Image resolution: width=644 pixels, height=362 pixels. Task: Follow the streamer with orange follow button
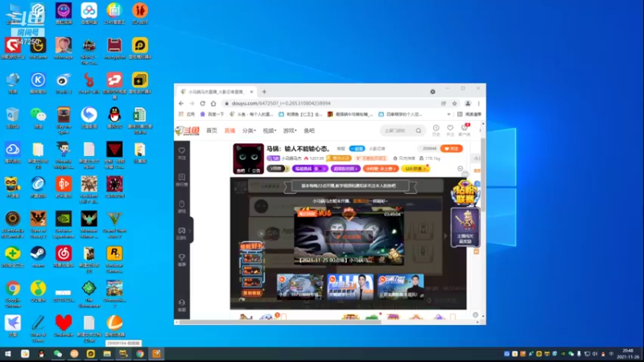[452, 149]
